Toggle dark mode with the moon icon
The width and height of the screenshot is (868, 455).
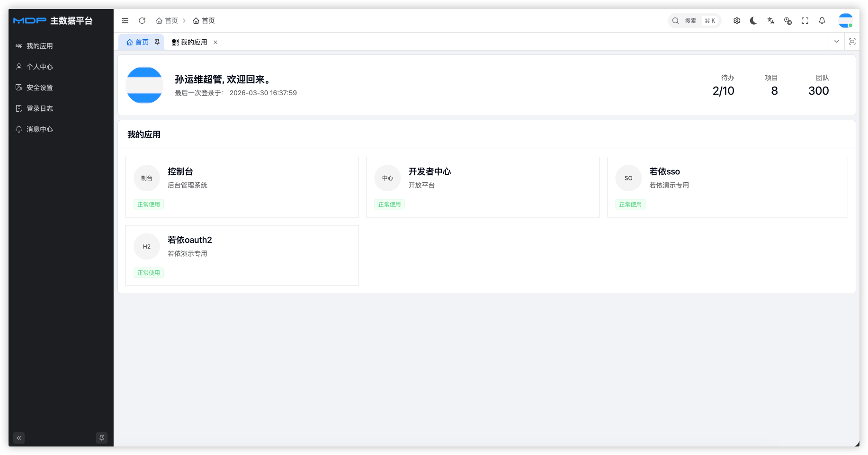tap(753, 21)
